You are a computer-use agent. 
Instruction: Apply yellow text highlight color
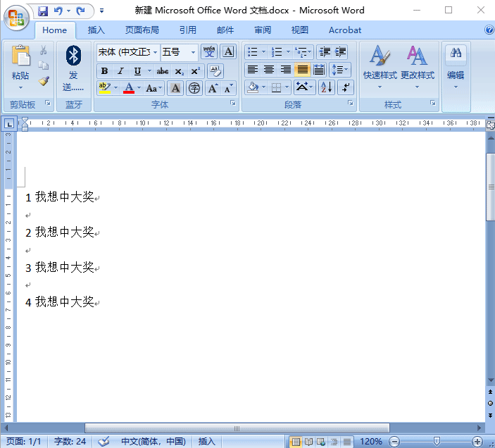pyautogui.click(x=104, y=88)
